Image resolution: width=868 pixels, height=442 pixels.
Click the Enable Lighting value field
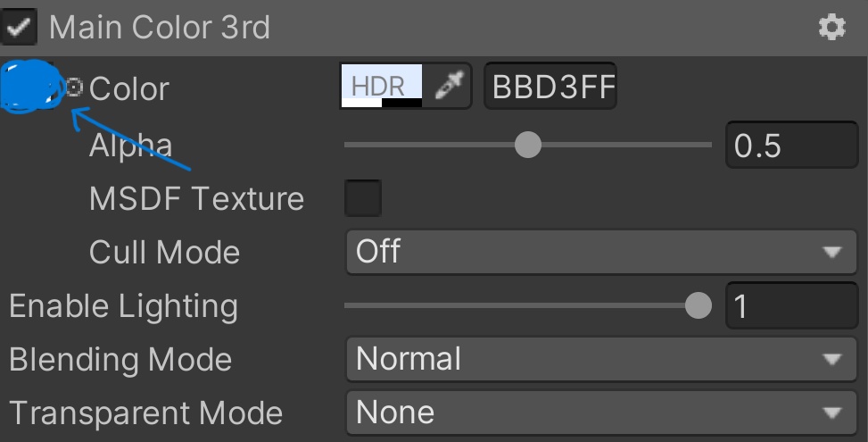point(792,306)
